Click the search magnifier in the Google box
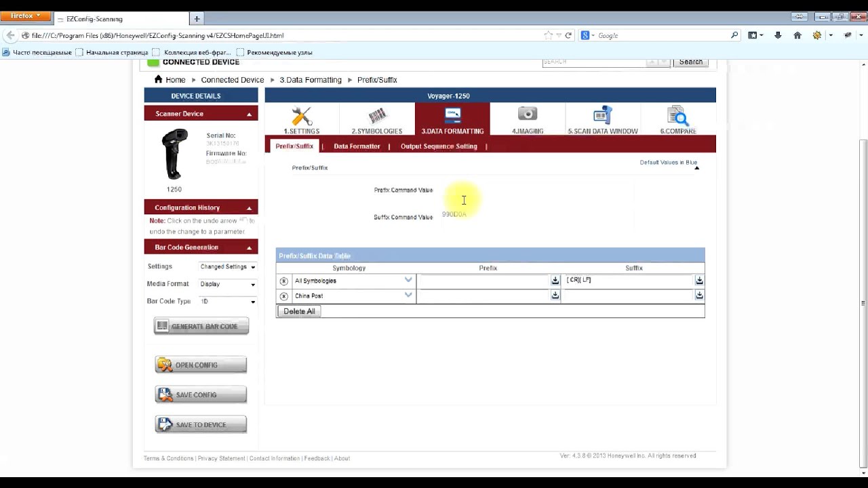 point(734,35)
